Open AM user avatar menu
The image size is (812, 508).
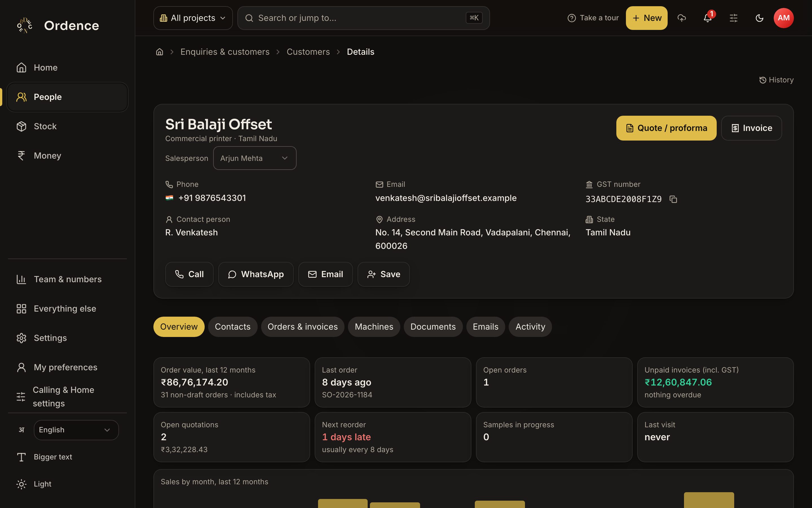[784, 18]
